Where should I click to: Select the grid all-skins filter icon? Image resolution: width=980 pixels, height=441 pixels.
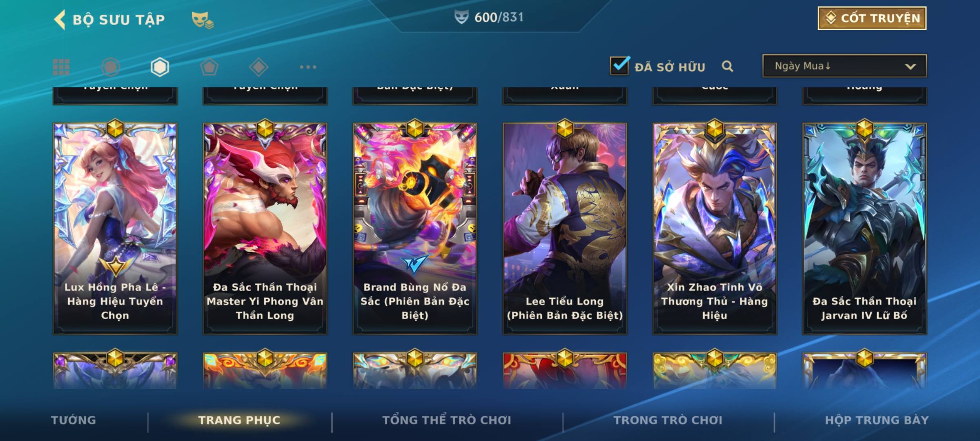61,67
